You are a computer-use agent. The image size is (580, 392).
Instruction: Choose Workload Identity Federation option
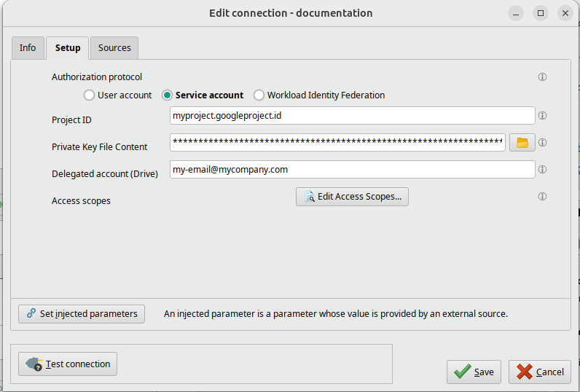(x=259, y=95)
